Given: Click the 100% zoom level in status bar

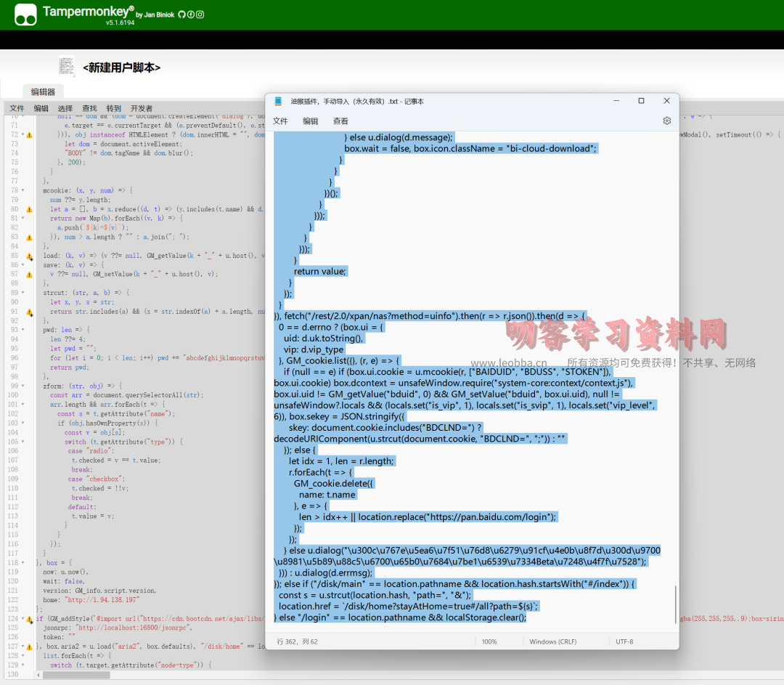Looking at the screenshot, I should pyautogui.click(x=489, y=641).
